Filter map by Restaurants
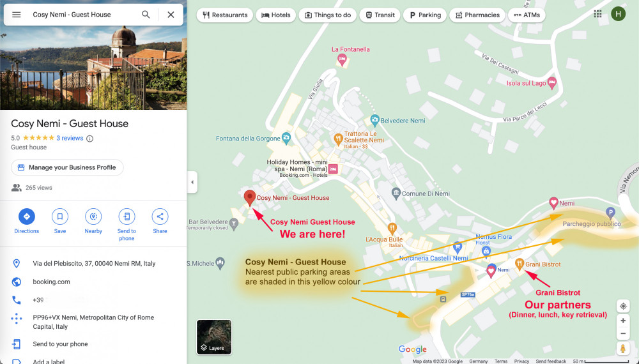This screenshot has width=639, height=364. (225, 15)
